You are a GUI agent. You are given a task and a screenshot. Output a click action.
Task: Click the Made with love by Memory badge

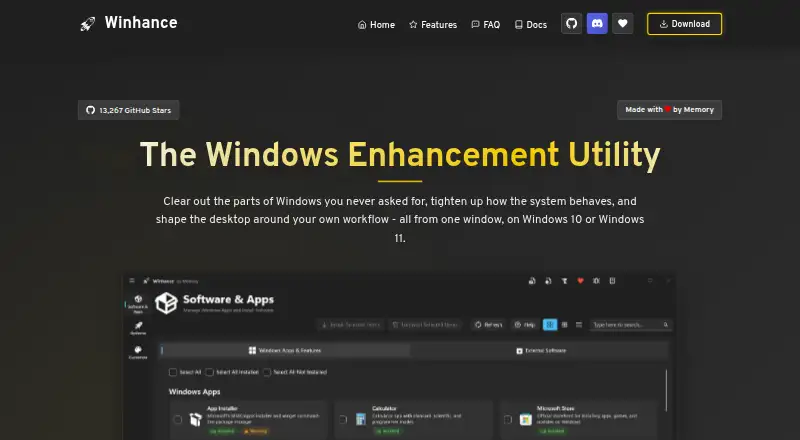(x=669, y=110)
